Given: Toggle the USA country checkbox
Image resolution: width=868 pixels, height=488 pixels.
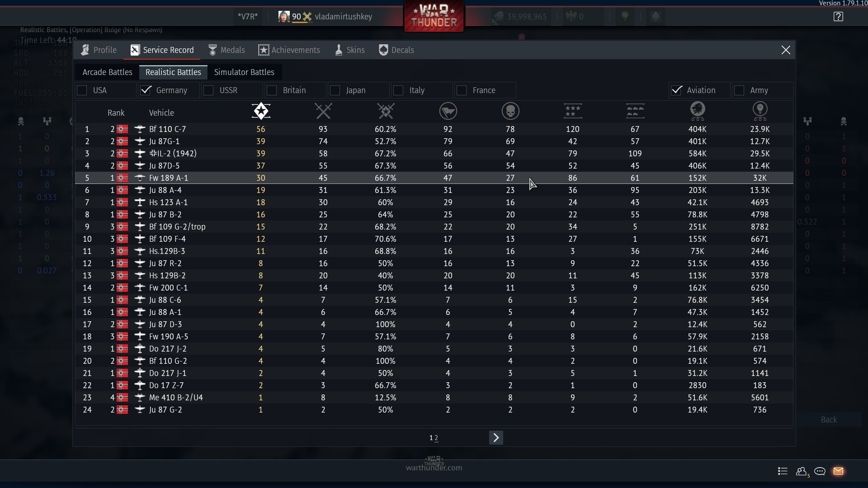Looking at the screenshot, I should 82,90.
